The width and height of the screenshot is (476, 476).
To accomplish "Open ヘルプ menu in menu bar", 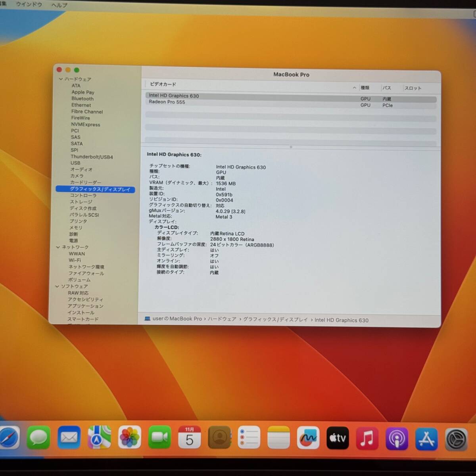I will pos(59,5).
